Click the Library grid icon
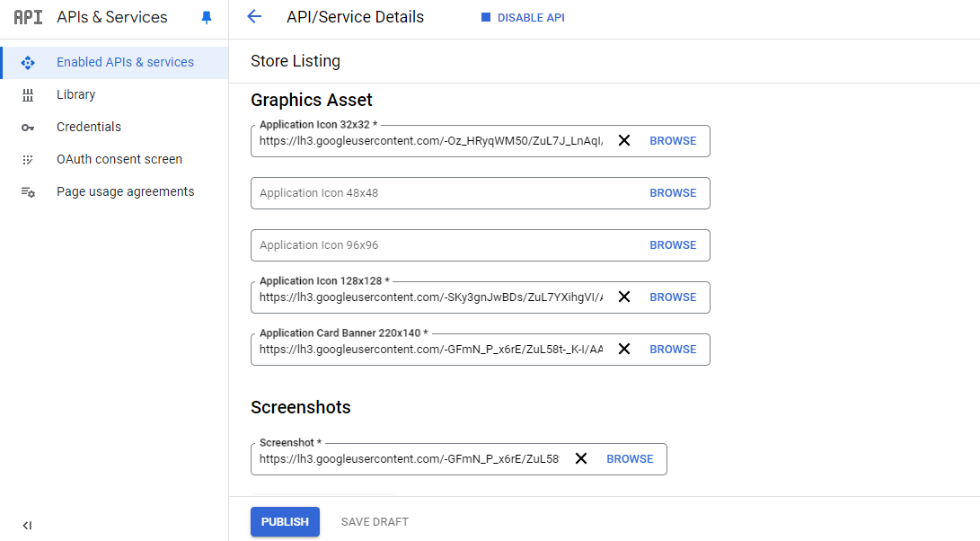 (28, 95)
